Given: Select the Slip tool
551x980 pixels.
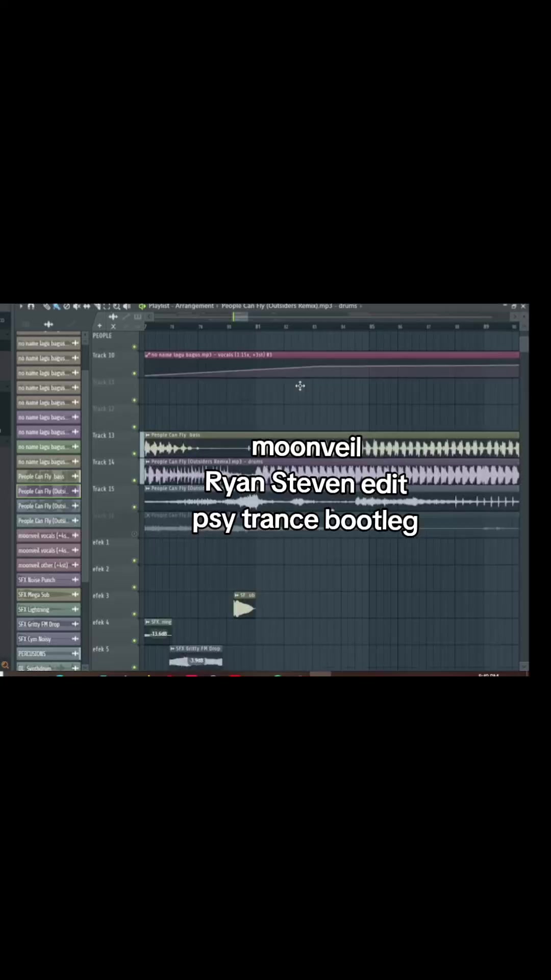Looking at the screenshot, I should click(x=87, y=306).
